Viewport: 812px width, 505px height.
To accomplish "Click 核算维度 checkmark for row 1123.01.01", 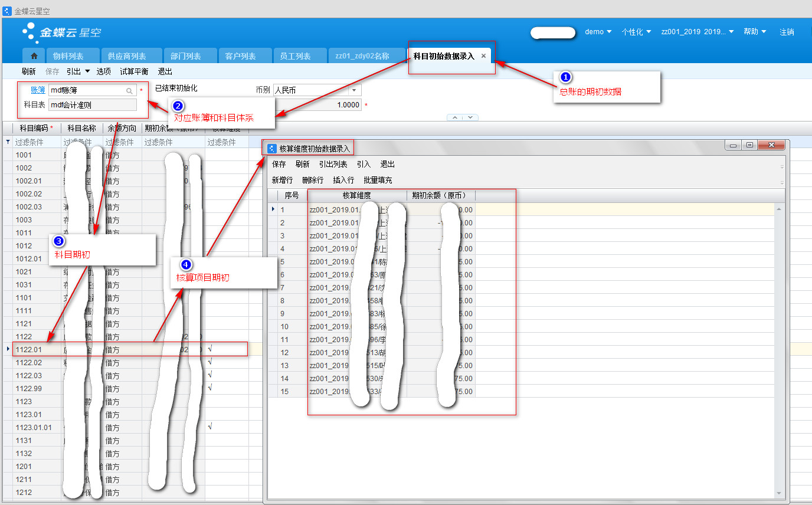I will coord(210,427).
